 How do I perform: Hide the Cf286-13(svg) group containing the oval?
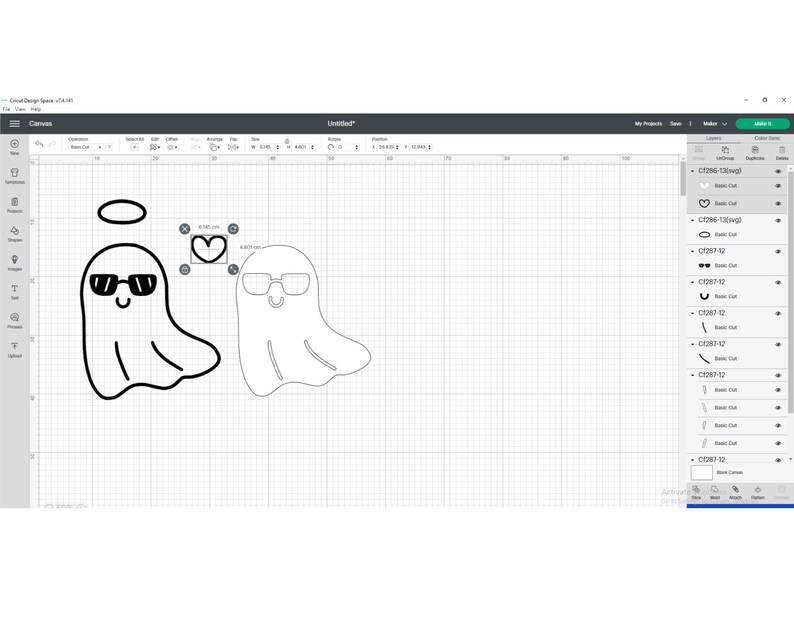click(x=778, y=220)
